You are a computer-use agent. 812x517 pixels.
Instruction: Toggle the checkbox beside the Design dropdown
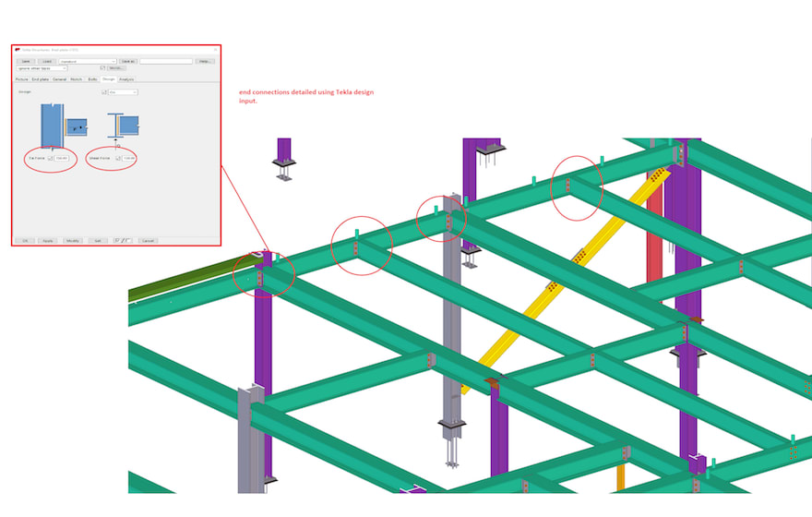[x=103, y=92]
